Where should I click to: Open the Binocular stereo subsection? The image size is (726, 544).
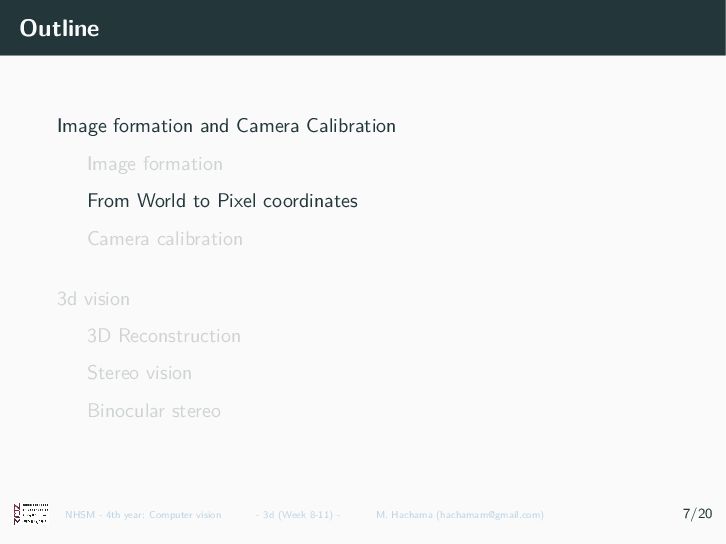pos(154,411)
